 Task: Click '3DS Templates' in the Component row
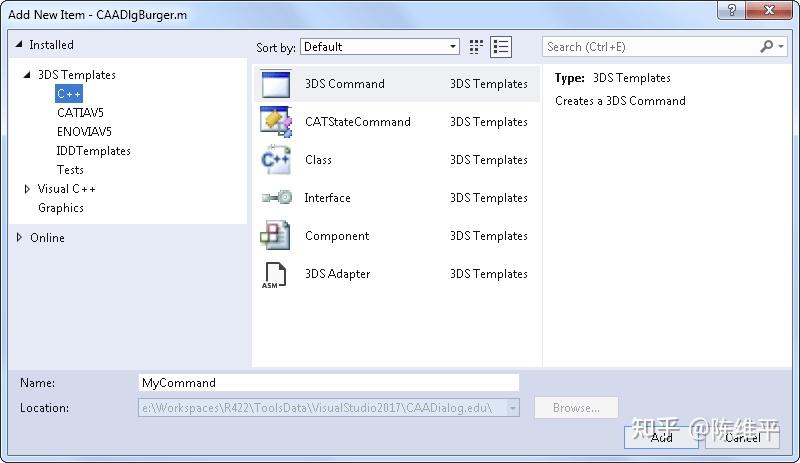[x=489, y=236]
